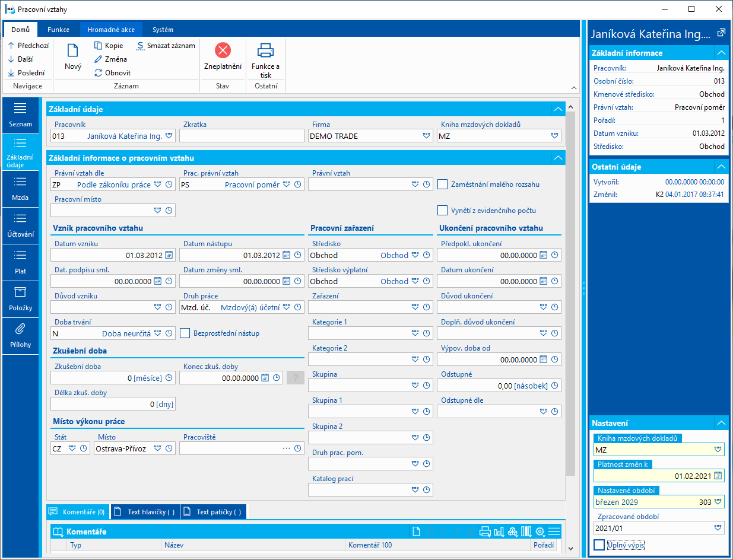Open Nastavené období březen 2029 dropdown
Image resolution: width=733 pixels, height=560 pixels.
click(718, 502)
